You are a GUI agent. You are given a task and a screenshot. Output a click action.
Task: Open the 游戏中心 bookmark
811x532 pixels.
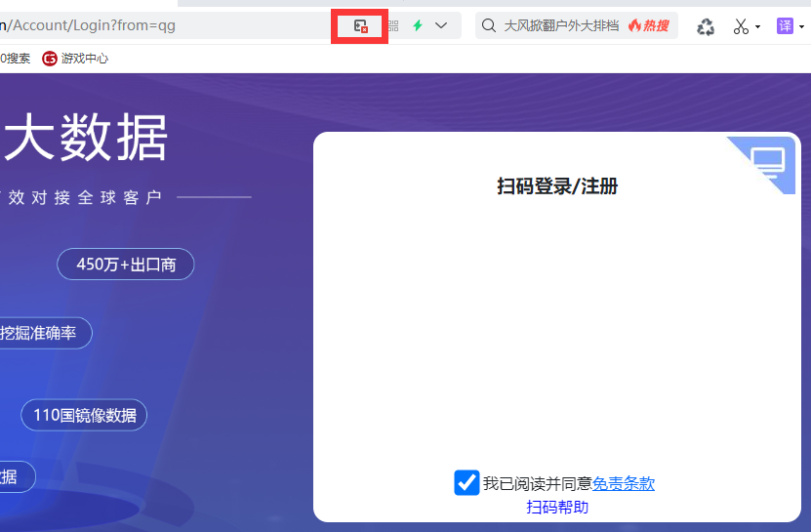coord(75,59)
